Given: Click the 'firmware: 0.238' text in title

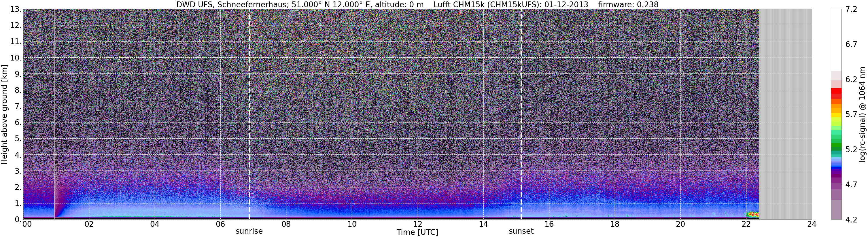Looking at the screenshot, I should pos(628,5).
